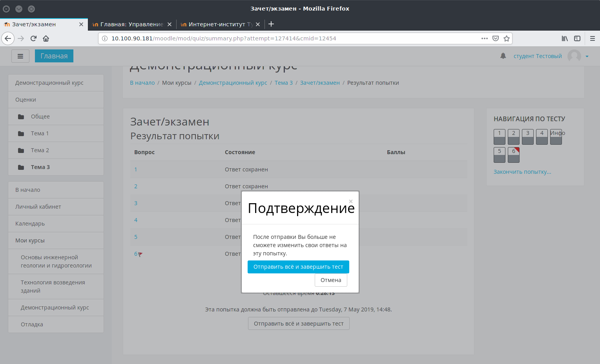Screen dimensions: 600x364
Task: Switch to the Зачет/экзамен tab
Action: click(x=43, y=24)
